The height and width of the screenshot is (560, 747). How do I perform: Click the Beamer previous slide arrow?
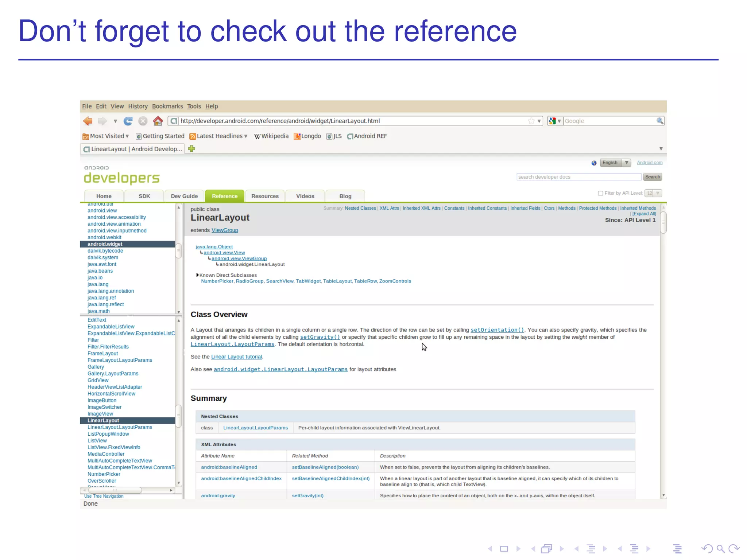pyautogui.click(x=490, y=549)
